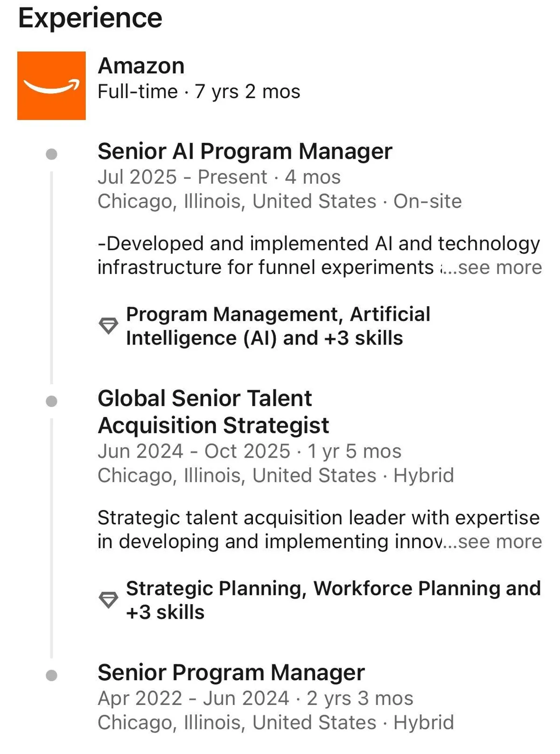The height and width of the screenshot is (754, 560).
Task: Click the timeline dot beside Global Senior Talent
Action: click(x=52, y=401)
